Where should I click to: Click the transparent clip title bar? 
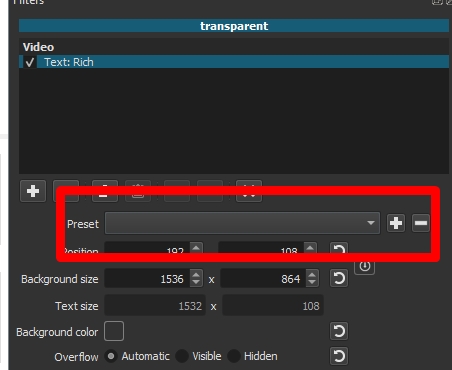(234, 26)
